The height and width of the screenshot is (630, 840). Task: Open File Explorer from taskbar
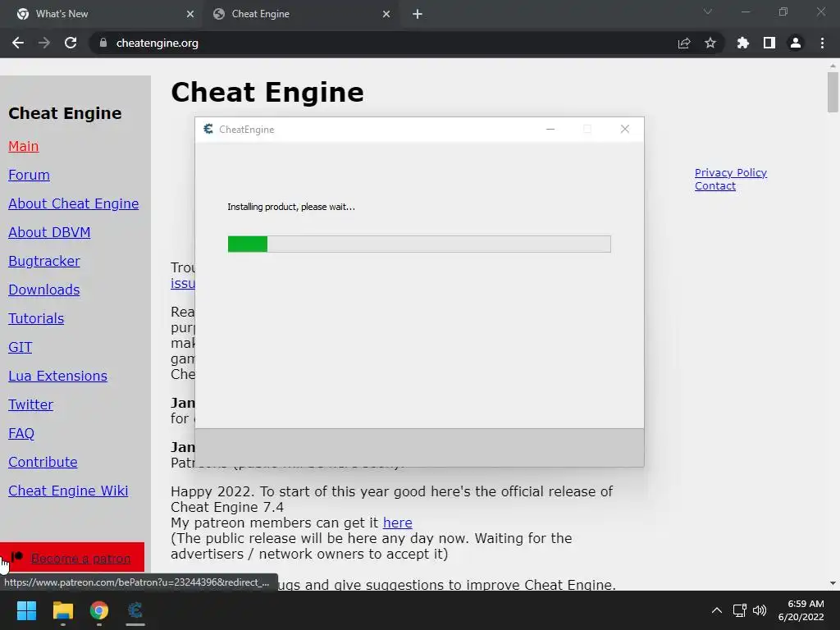point(62,610)
